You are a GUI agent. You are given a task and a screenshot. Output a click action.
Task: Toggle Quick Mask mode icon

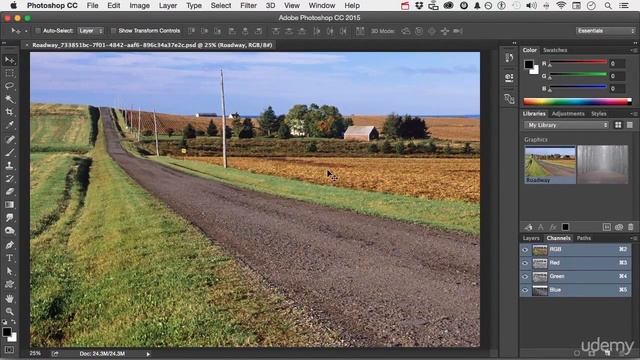tap(9, 350)
